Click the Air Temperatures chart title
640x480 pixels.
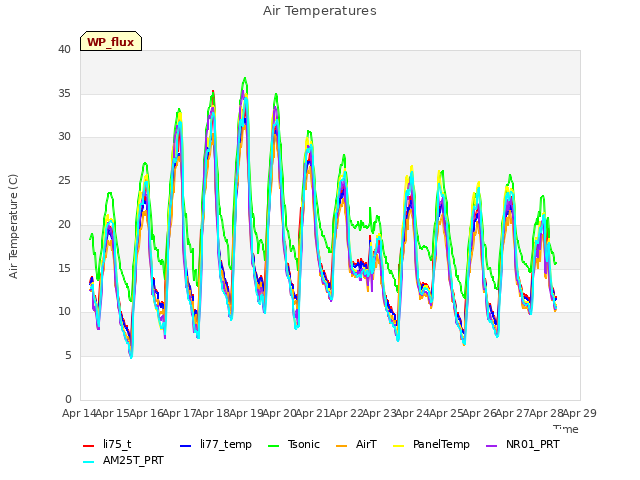tap(320, 11)
